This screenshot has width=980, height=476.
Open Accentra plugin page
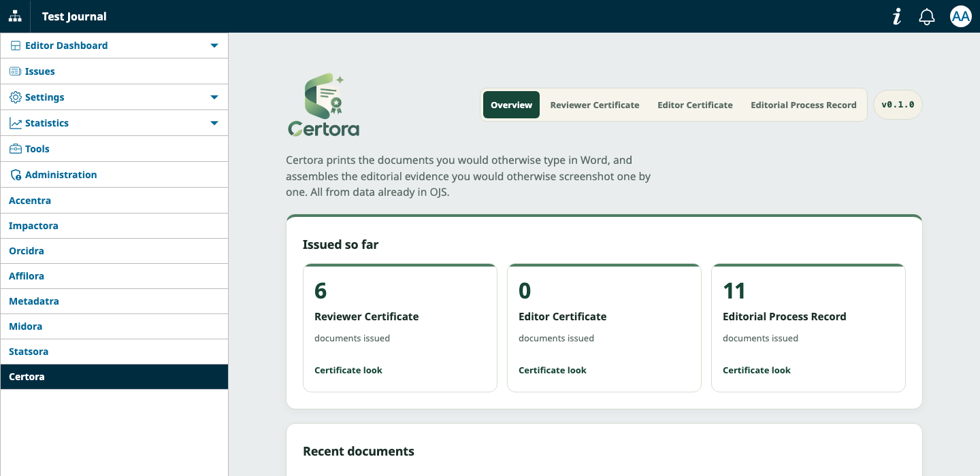click(x=114, y=201)
